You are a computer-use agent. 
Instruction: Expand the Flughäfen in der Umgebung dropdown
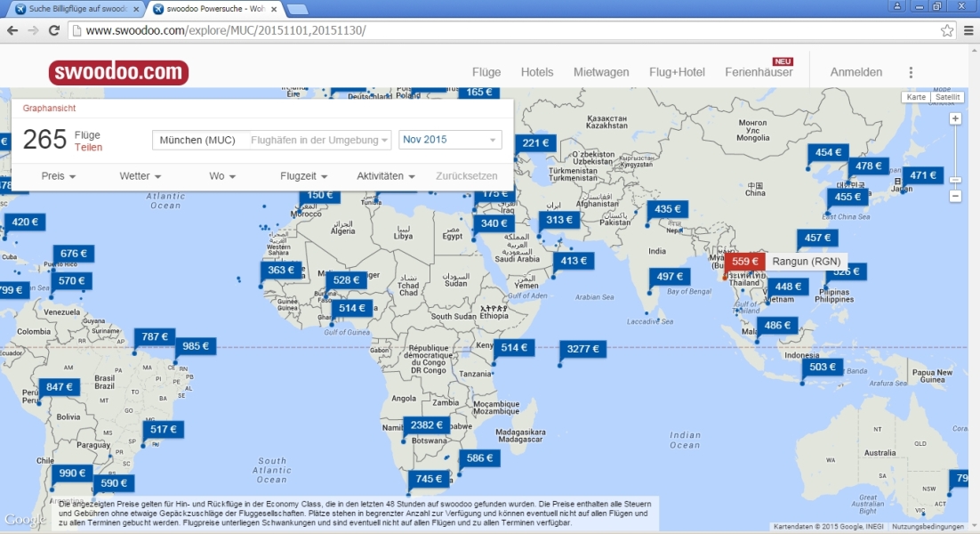point(318,140)
